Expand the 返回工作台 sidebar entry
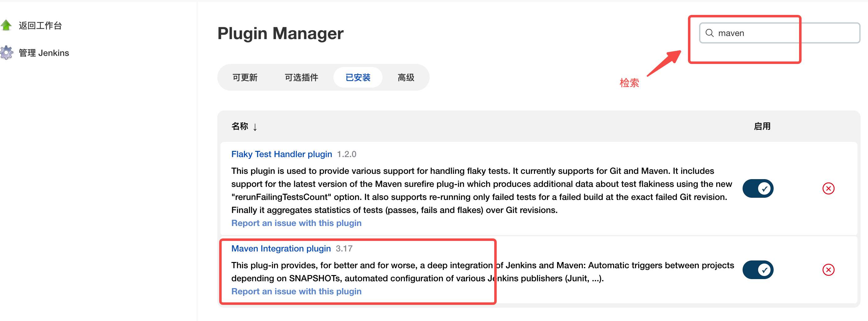This screenshot has width=868, height=321. click(x=40, y=25)
